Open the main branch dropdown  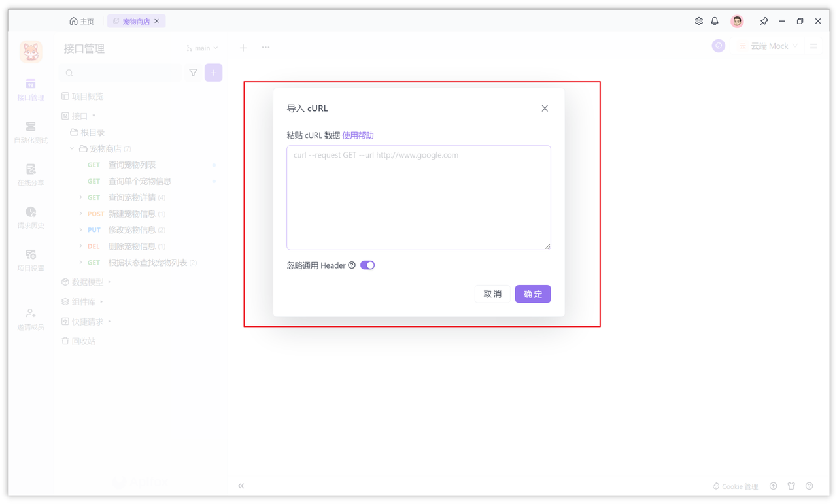(202, 48)
